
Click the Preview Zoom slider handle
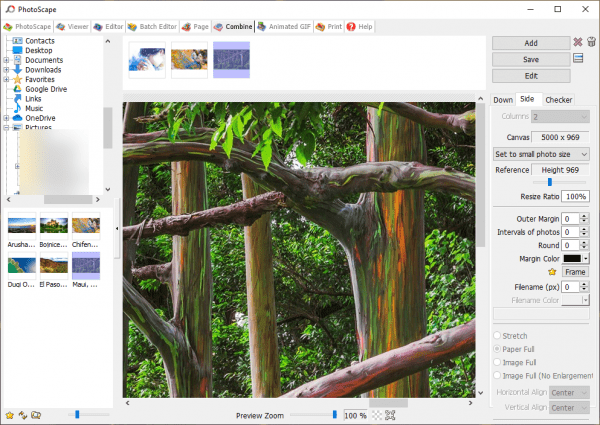tap(335, 414)
